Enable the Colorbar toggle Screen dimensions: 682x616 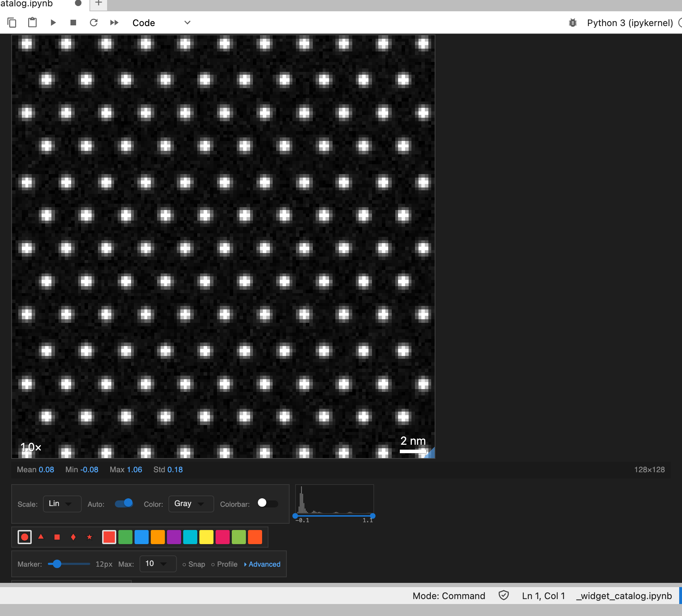pos(267,503)
